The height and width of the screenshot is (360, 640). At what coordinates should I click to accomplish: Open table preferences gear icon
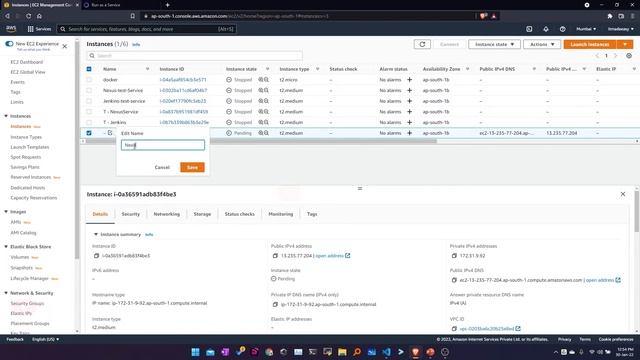pos(629,56)
